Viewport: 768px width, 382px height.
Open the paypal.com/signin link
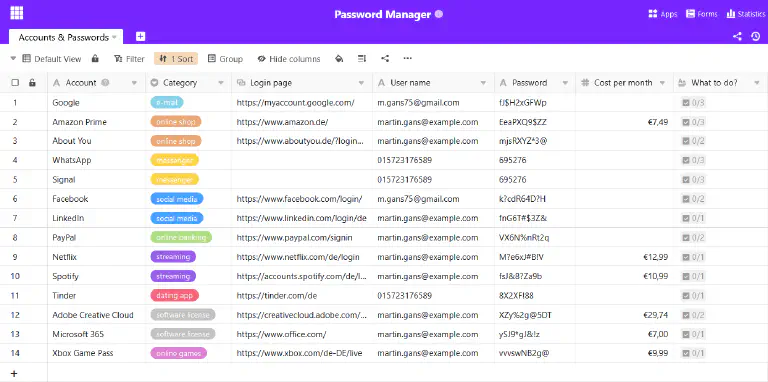pyautogui.click(x=294, y=238)
